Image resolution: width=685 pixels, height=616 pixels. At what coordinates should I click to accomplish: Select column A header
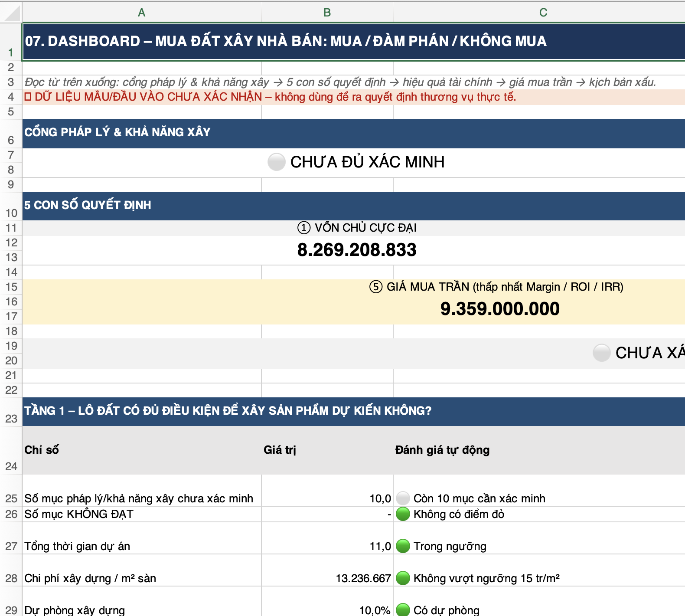pos(142,12)
